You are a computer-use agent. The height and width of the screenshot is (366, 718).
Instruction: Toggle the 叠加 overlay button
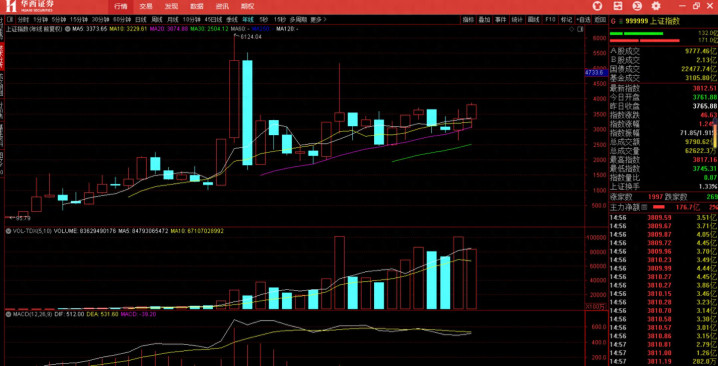(x=484, y=20)
